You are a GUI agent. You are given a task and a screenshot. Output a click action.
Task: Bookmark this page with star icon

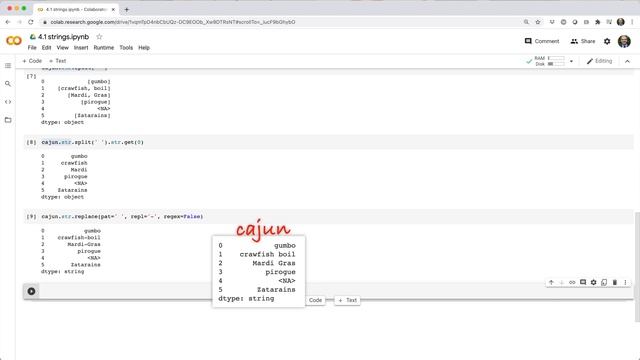point(538,22)
